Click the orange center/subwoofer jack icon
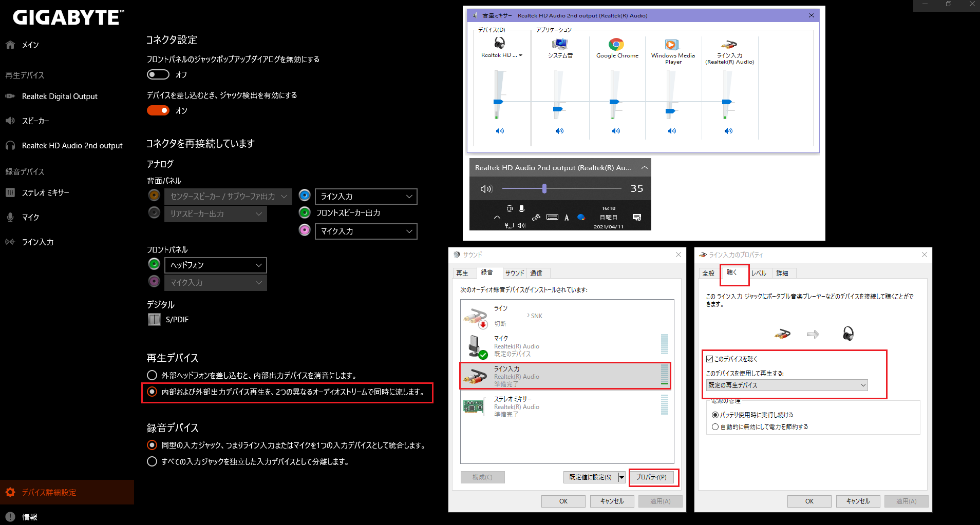Screen dimensions: 980x525 pos(154,195)
